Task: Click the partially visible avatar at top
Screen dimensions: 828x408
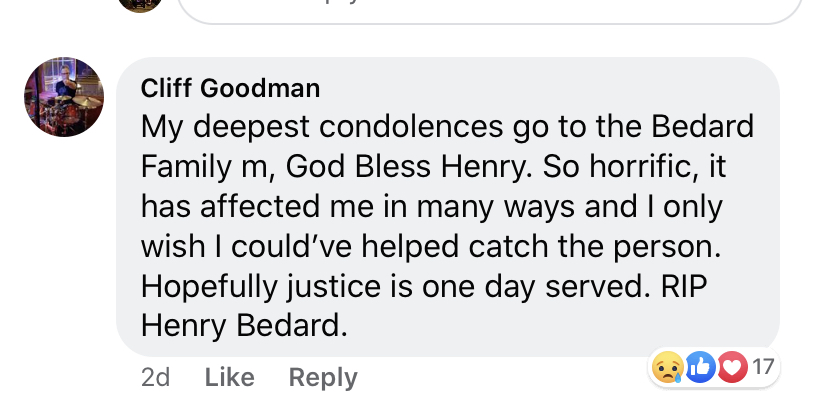Action: (139, 4)
